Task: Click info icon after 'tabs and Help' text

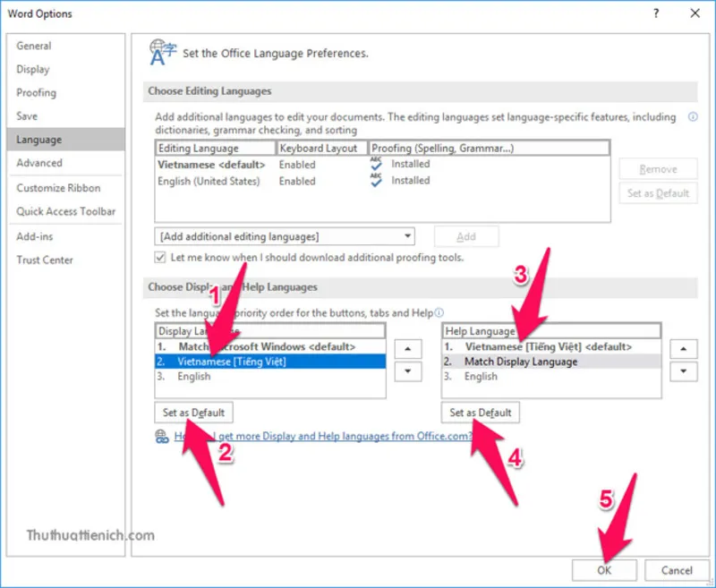Action: [x=439, y=312]
